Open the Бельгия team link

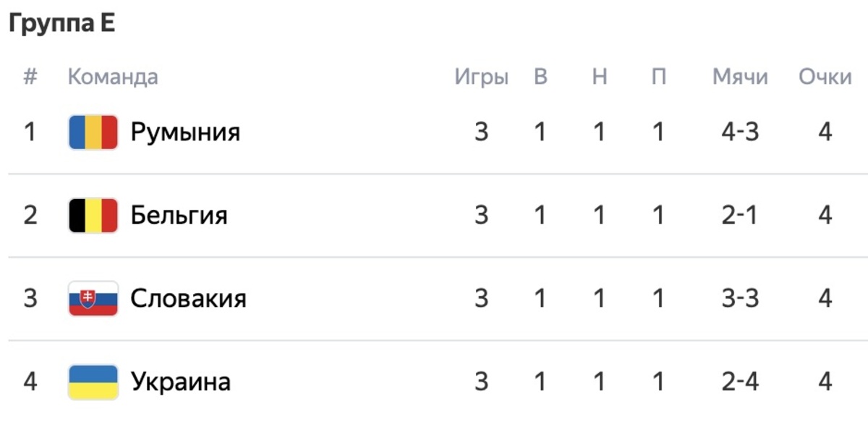[179, 216]
